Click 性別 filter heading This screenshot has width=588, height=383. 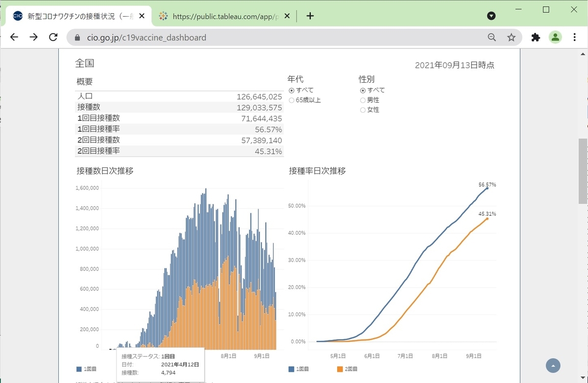pyautogui.click(x=367, y=79)
